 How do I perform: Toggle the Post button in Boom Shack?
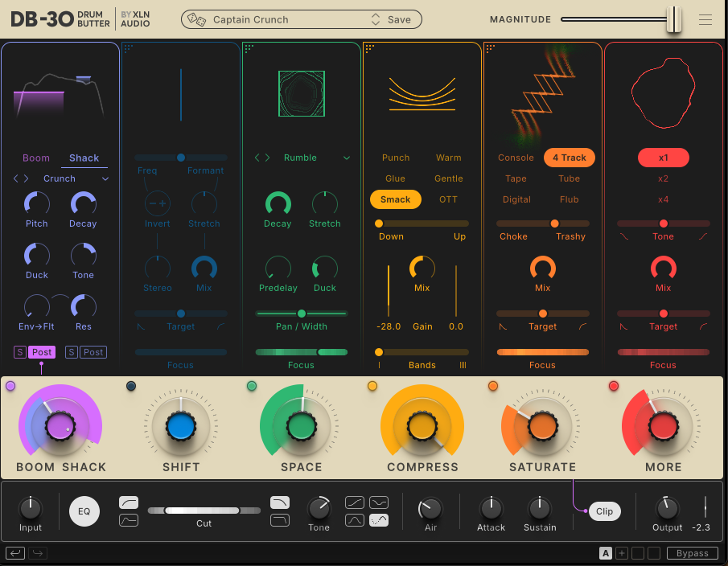point(42,352)
